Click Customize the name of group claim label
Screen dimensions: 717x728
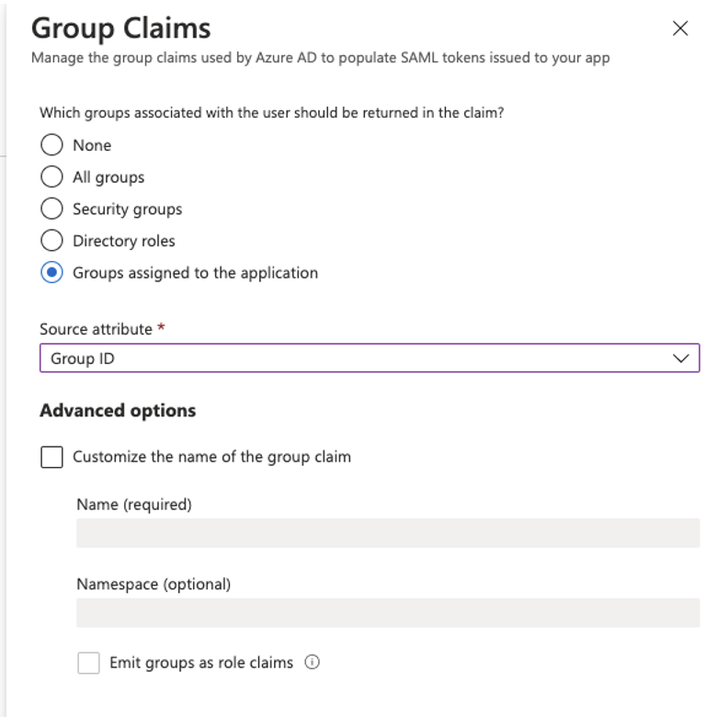[212, 457]
